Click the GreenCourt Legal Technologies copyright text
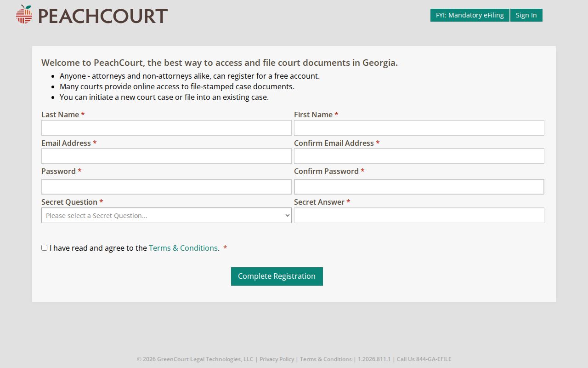This screenshot has height=368, width=588. [x=195, y=359]
